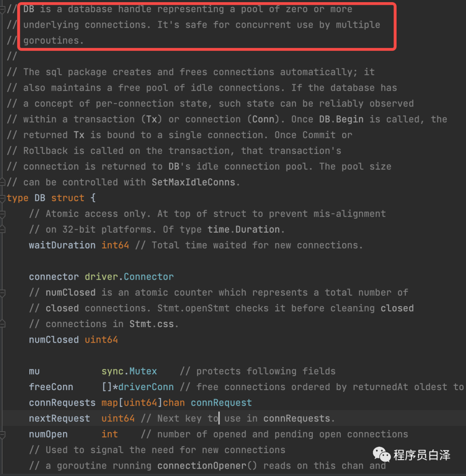Collapse the comment starting 'DB is a database handle'
The width and height of the screenshot is (466, 476).
(x=2, y=9)
